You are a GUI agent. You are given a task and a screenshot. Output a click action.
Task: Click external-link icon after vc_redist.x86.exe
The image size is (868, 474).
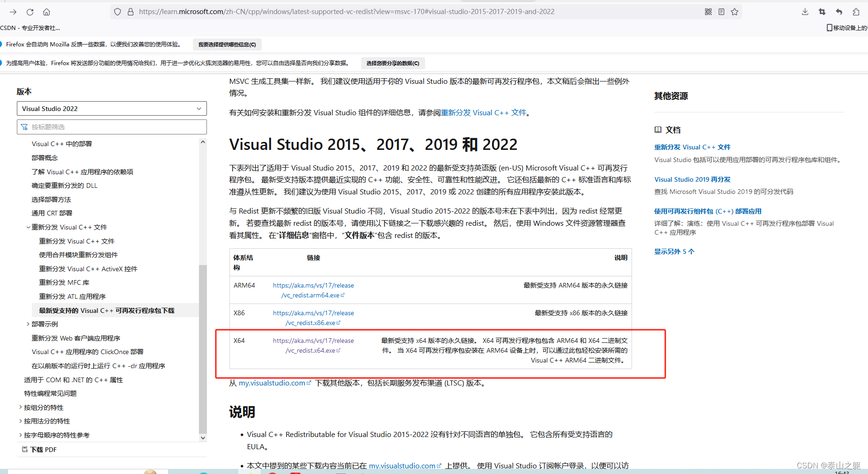click(x=338, y=323)
